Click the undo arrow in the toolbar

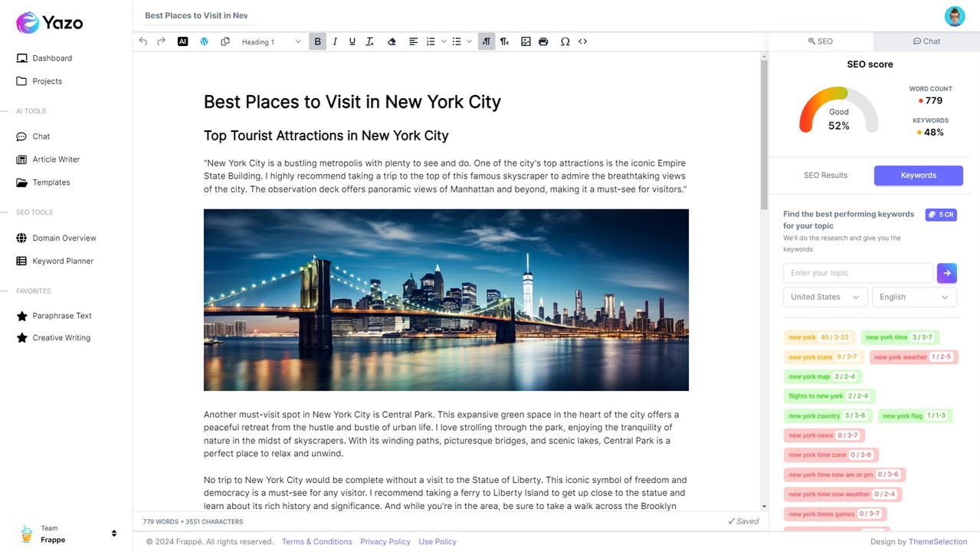pyautogui.click(x=143, y=41)
